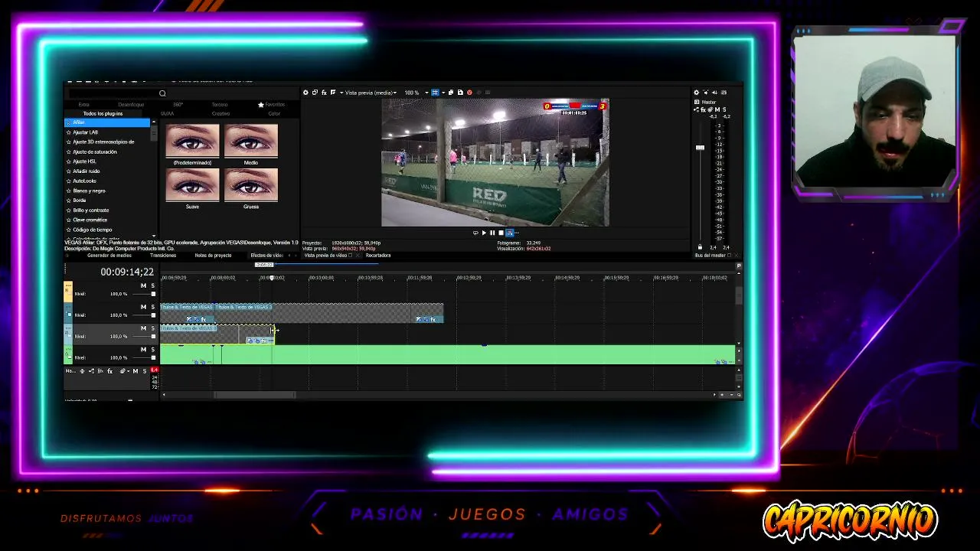Solo the Master bus
The image size is (980, 551).
pos(724,110)
